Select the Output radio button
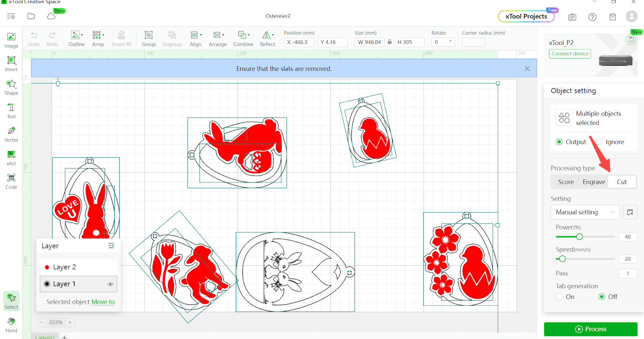Screen dimensions: 644x339 pyautogui.click(x=559, y=142)
